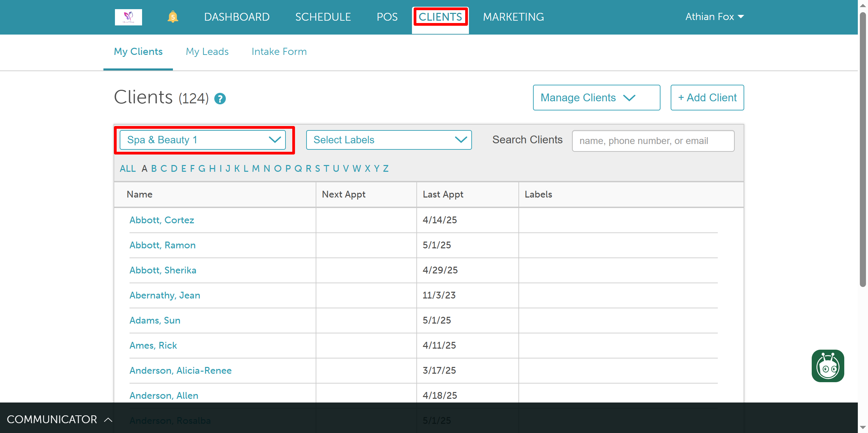Open the Manage Clients dropdown

pyautogui.click(x=596, y=98)
